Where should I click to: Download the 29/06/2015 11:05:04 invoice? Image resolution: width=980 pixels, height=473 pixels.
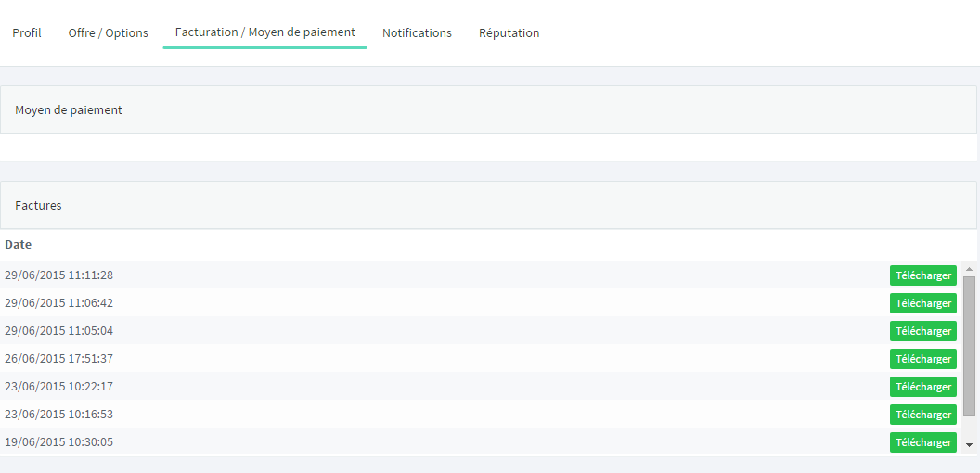[923, 331]
